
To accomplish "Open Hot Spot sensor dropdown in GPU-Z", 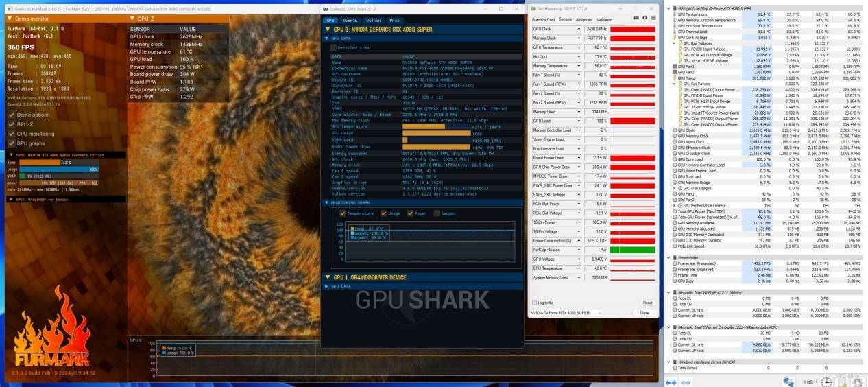I will tap(580, 56).
